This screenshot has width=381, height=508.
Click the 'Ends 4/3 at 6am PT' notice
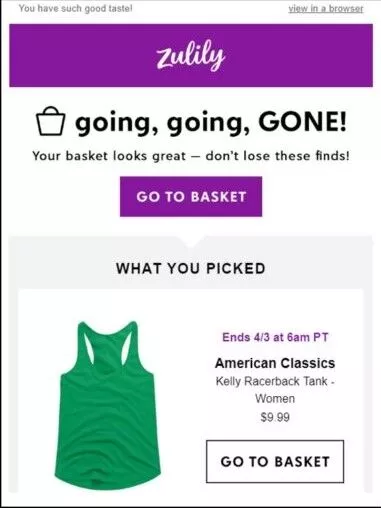pyautogui.click(x=275, y=337)
